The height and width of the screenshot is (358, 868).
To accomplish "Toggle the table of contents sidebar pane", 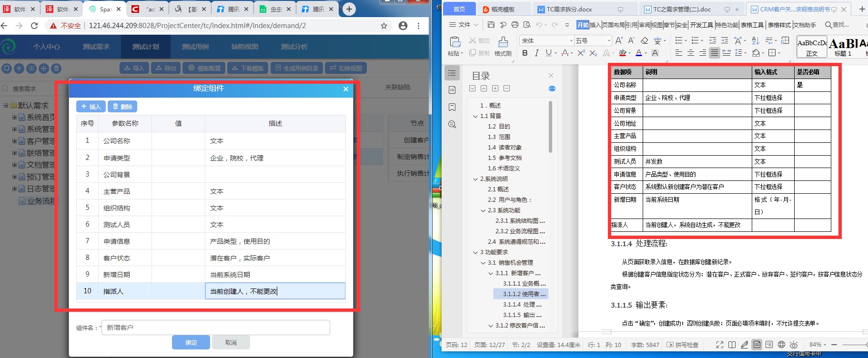I will coord(452,73).
